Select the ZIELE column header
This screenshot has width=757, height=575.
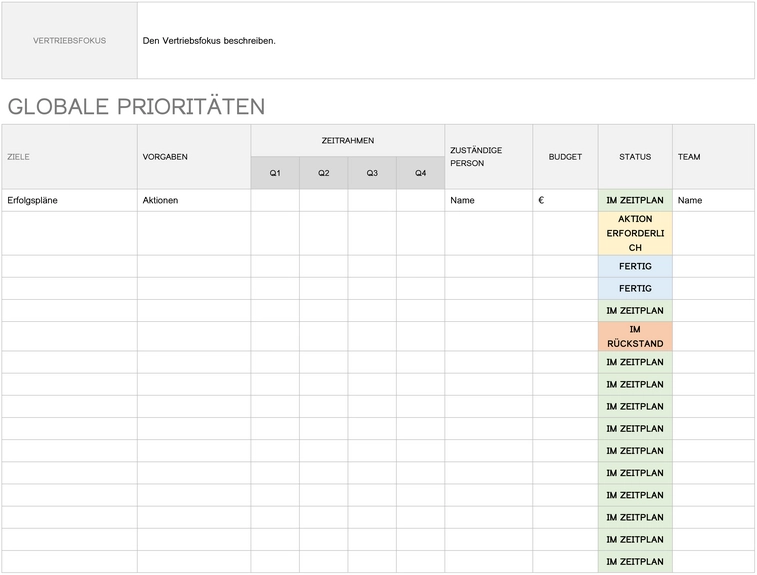point(70,157)
